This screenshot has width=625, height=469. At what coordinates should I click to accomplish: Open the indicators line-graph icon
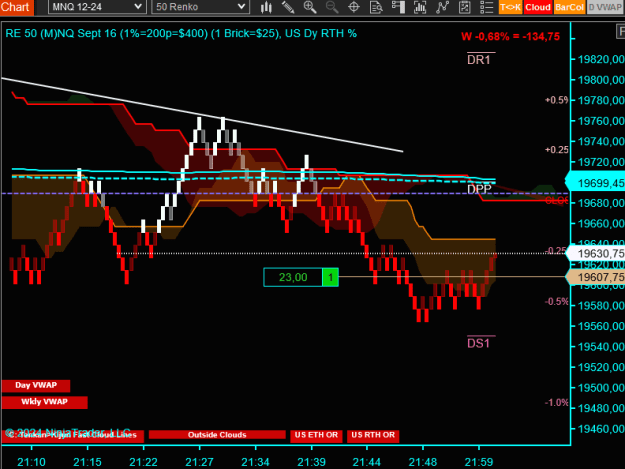pyautogui.click(x=442, y=7)
